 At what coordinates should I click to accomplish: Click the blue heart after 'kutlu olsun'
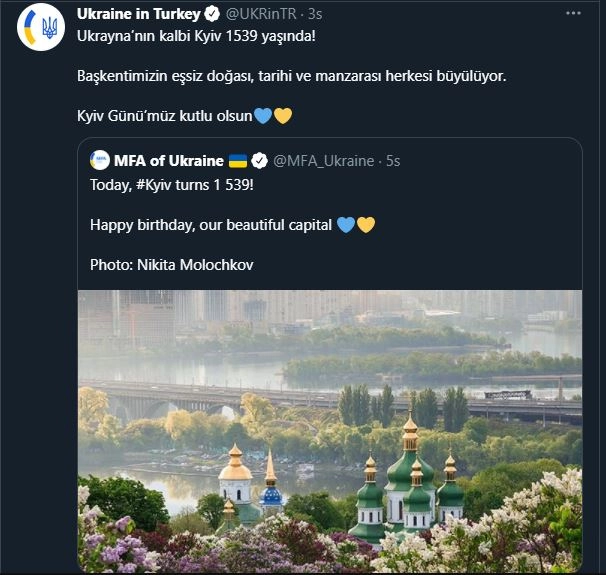(x=263, y=116)
